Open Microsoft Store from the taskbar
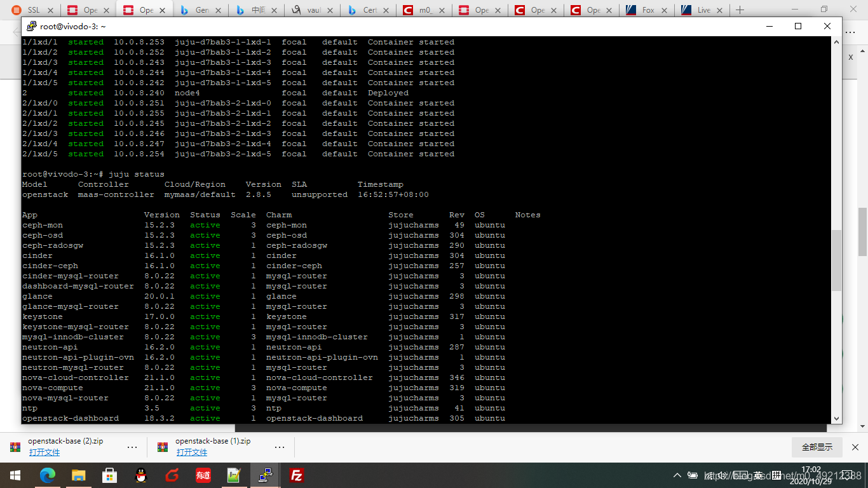 109,475
